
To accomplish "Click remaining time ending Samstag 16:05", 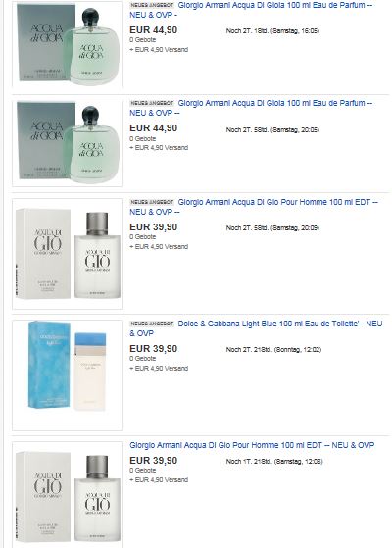I will (272, 31).
